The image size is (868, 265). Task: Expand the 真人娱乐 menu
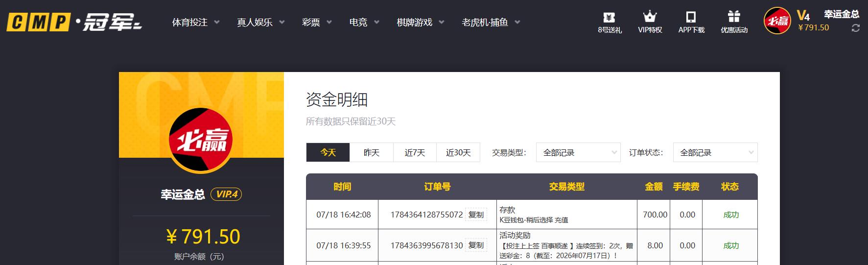point(260,22)
